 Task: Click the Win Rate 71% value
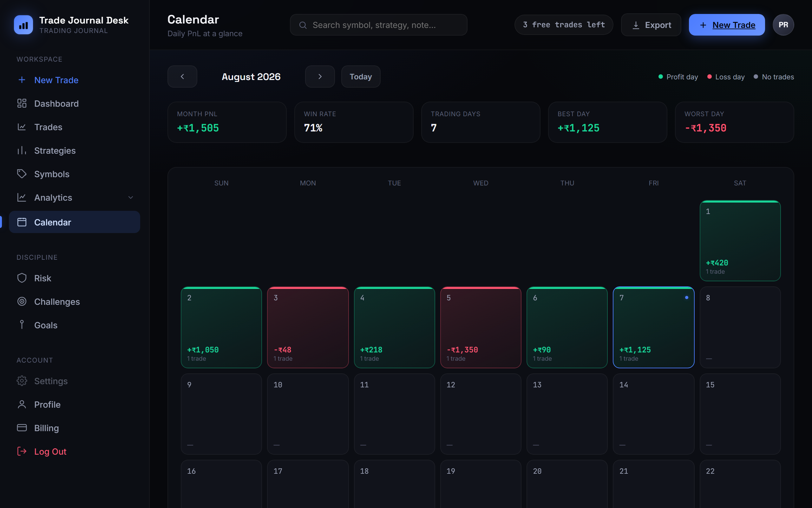[313, 128]
